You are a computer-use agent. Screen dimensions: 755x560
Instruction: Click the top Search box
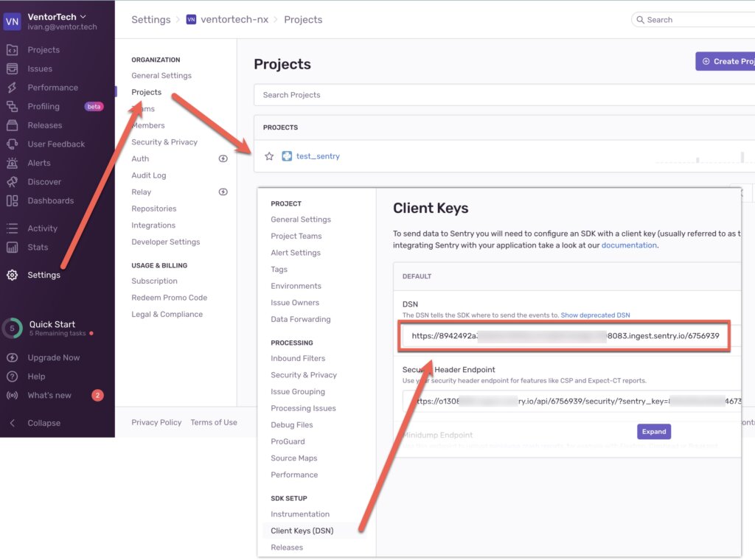click(693, 20)
